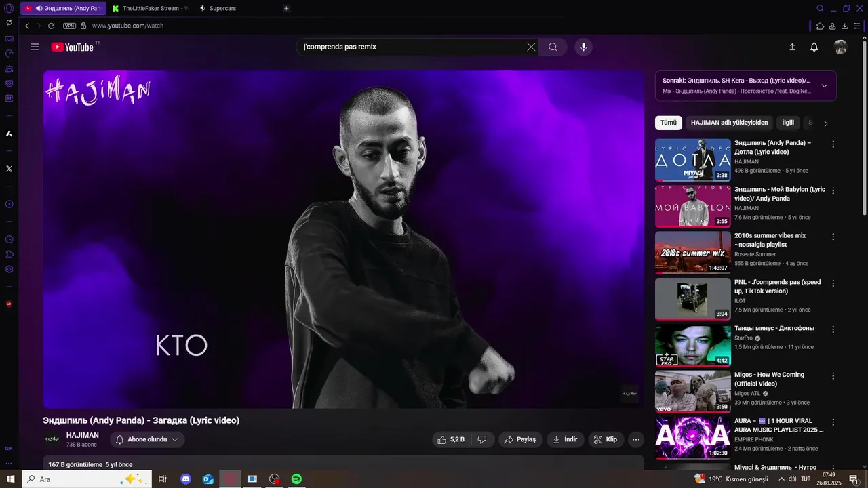
Task: Open the Дотла lyric video thumbnail
Action: point(692,160)
